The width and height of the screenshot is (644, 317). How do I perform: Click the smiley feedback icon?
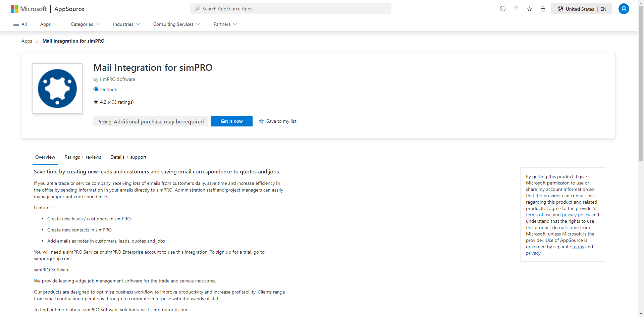tap(502, 9)
